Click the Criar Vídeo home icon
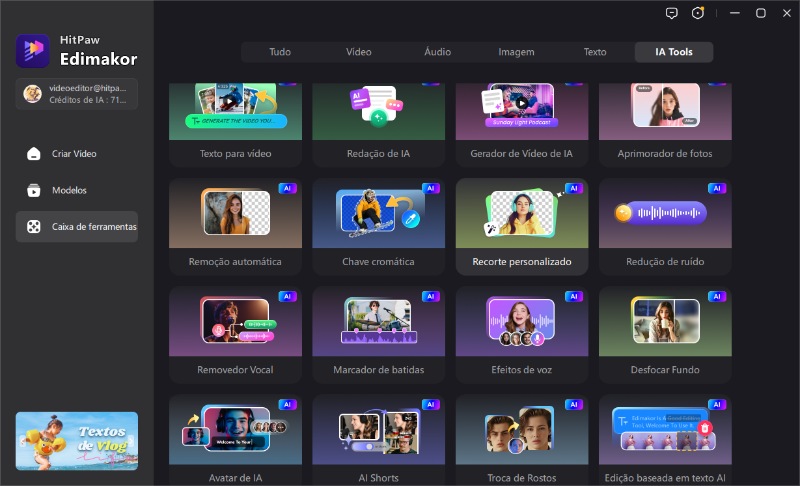The width and height of the screenshot is (800, 486). [34, 154]
